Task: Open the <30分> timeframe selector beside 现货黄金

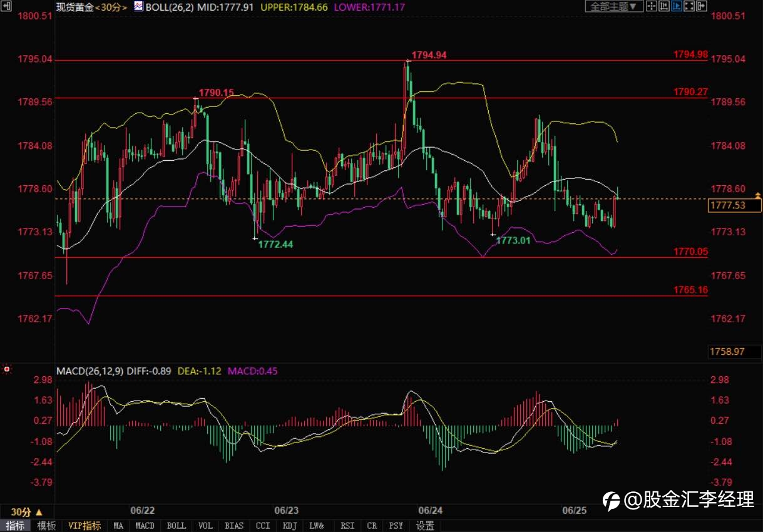Action: (x=113, y=7)
